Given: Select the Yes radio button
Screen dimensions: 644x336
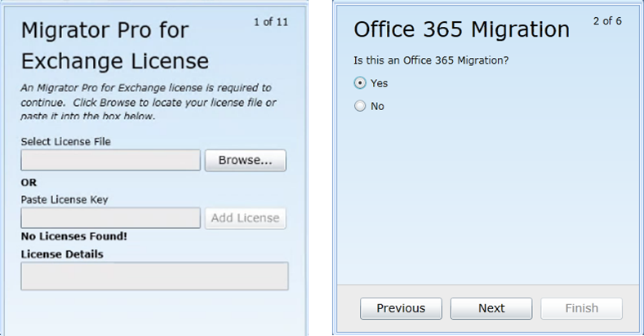Looking at the screenshot, I should pos(360,83).
